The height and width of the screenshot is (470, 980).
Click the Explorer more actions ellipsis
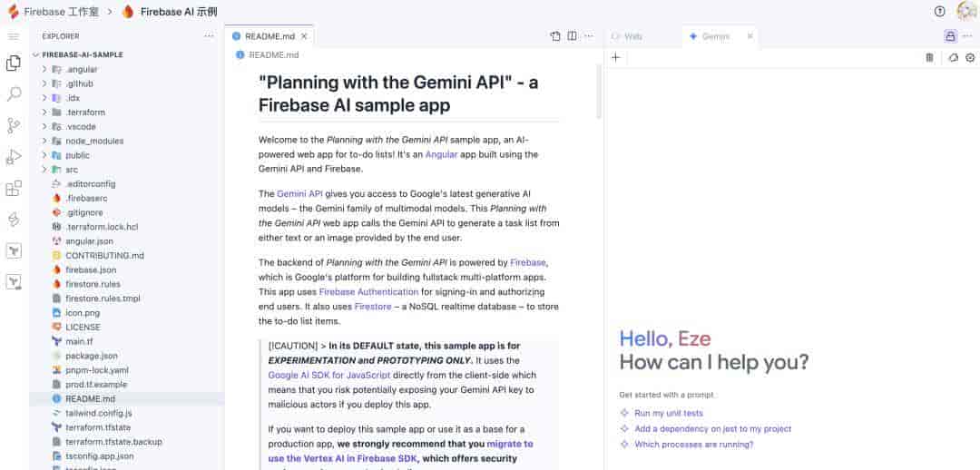[x=209, y=36]
